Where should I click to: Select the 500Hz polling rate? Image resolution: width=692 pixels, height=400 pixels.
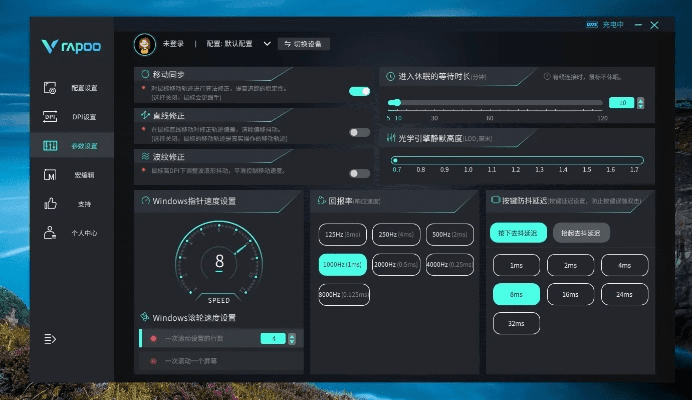point(450,234)
